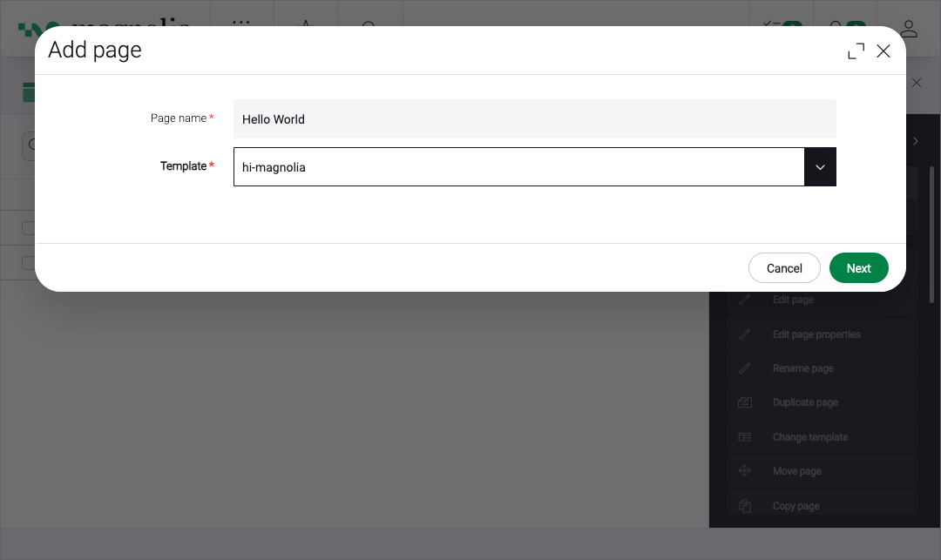Viewport: 941px width, 560px height.
Task: Click the Move page arrows icon
Action: tap(744, 471)
